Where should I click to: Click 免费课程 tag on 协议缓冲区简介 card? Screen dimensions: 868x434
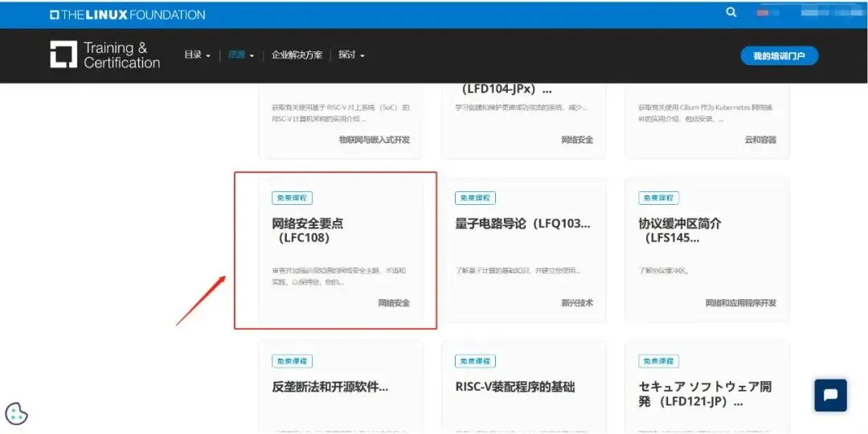pos(659,199)
